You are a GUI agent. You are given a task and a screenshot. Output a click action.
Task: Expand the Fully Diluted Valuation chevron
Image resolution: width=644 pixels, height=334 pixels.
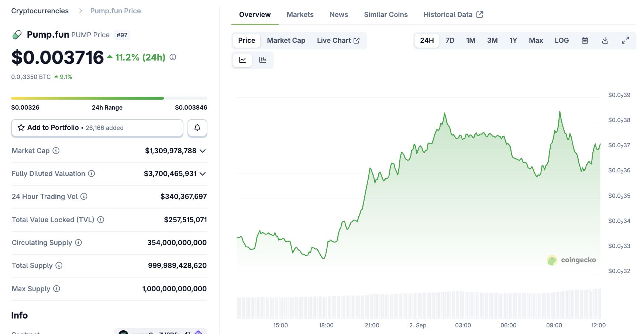click(x=202, y=173)
